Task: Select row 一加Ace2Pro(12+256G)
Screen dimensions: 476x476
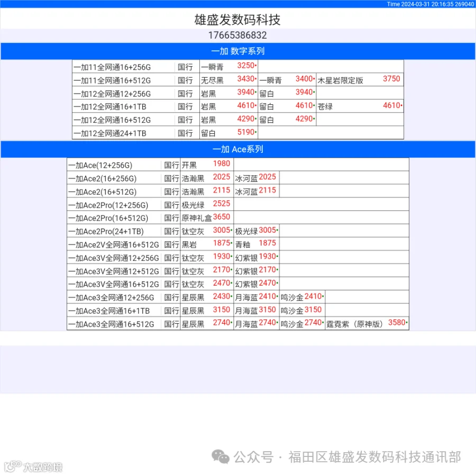Action: (238, 205)
